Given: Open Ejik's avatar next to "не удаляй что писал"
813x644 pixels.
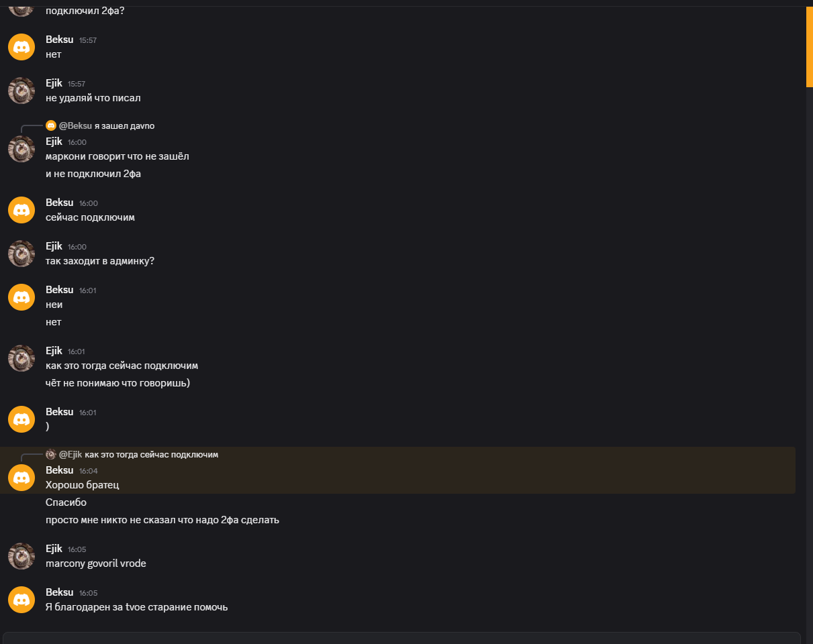Looking at the screenshot, I should coord(21,91).
